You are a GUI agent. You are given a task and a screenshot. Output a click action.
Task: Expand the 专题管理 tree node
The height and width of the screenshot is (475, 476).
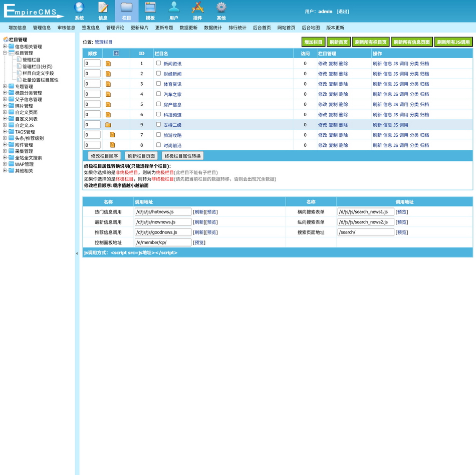pyautogui.click(x=5, y=86)
